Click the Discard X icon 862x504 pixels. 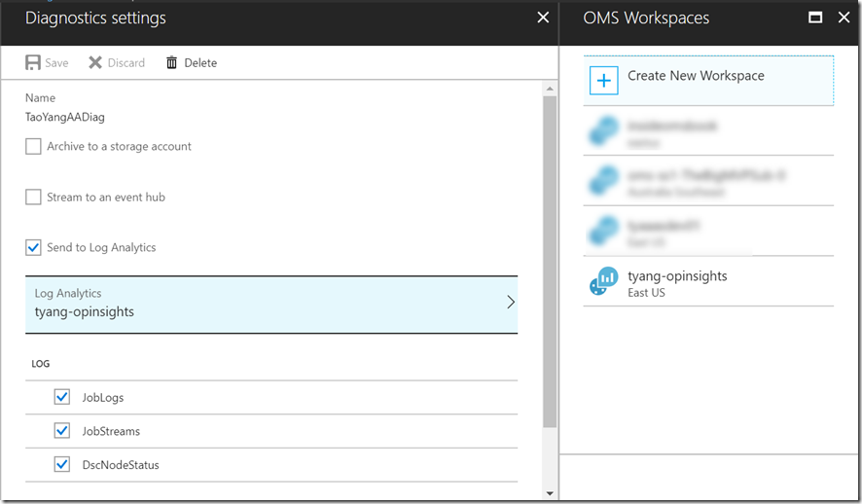click(95, 62)
